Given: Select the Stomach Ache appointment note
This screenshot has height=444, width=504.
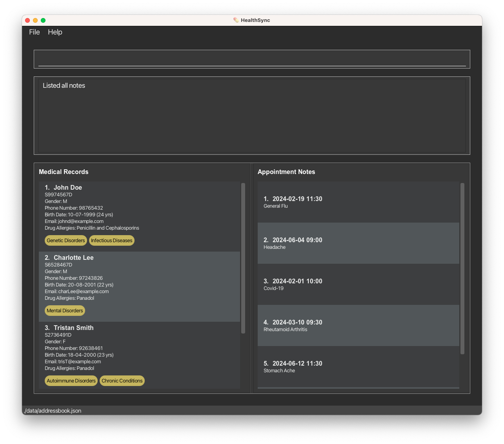Looking at the screenshot, I should coord(358,367).
